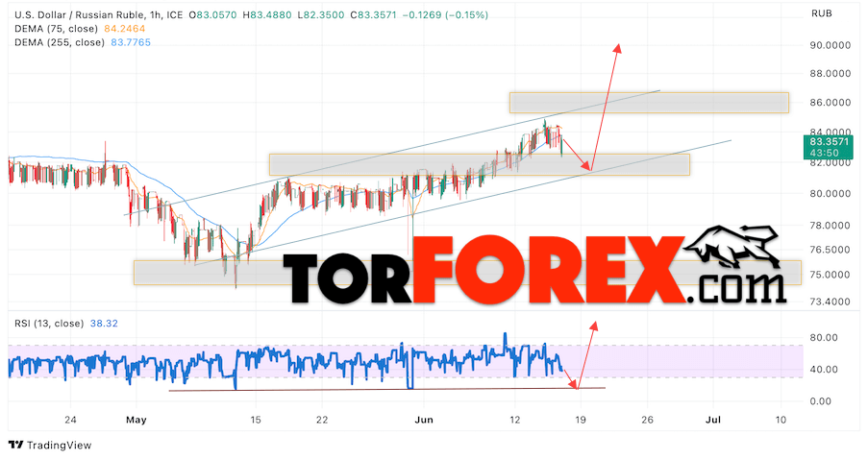Click the 24 date axis label

[70, 420]
